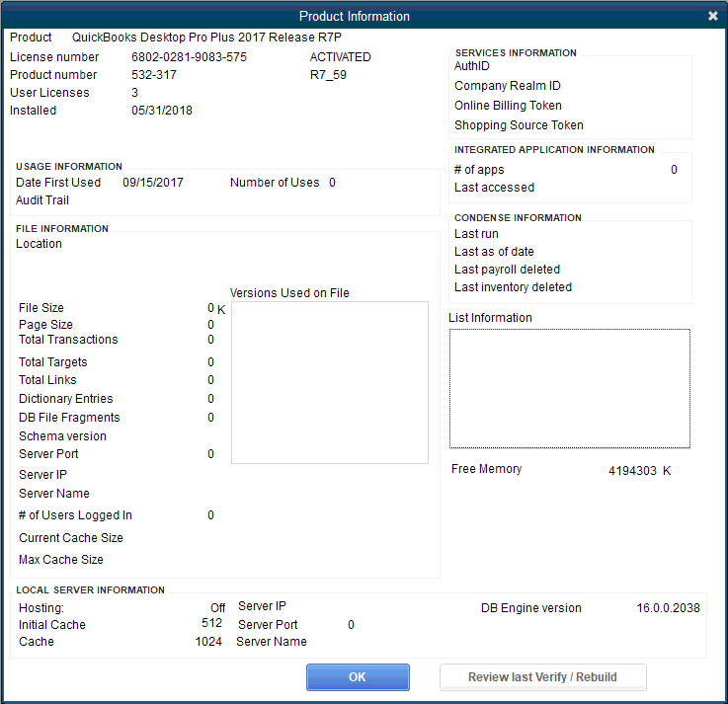This screenshot has width=728, height=704.
Task: Open Review last Verify / Rebuild
Action: pos(542,676)
